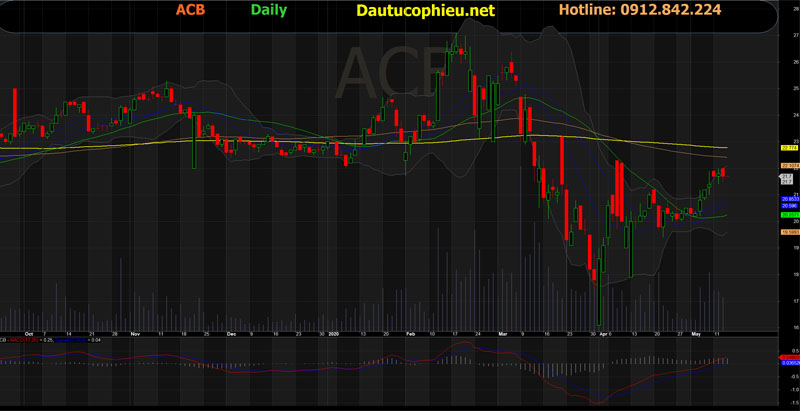Open the Dautucophieu.net site link

tap(426, 10)
